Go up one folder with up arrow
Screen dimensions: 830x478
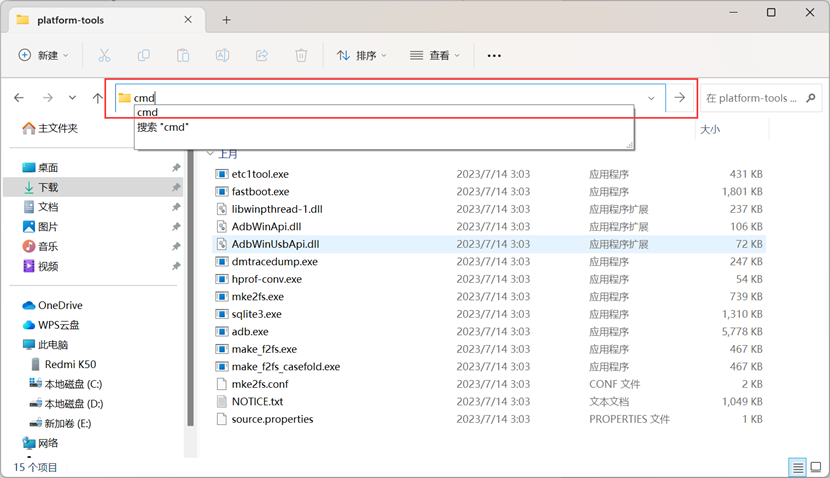pyautogui.click(x=97, y=98)
